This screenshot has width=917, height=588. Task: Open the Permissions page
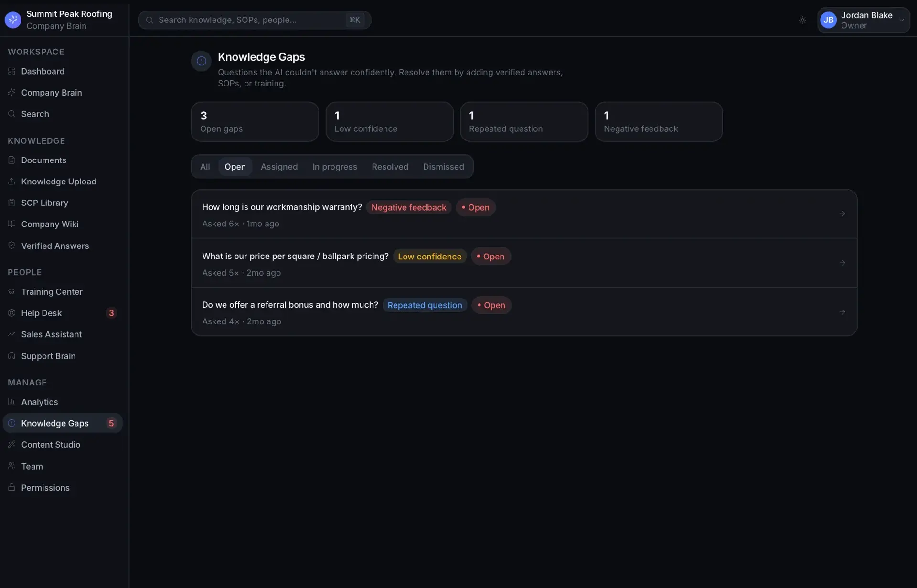pyautogui.click(x=63, y=487)
